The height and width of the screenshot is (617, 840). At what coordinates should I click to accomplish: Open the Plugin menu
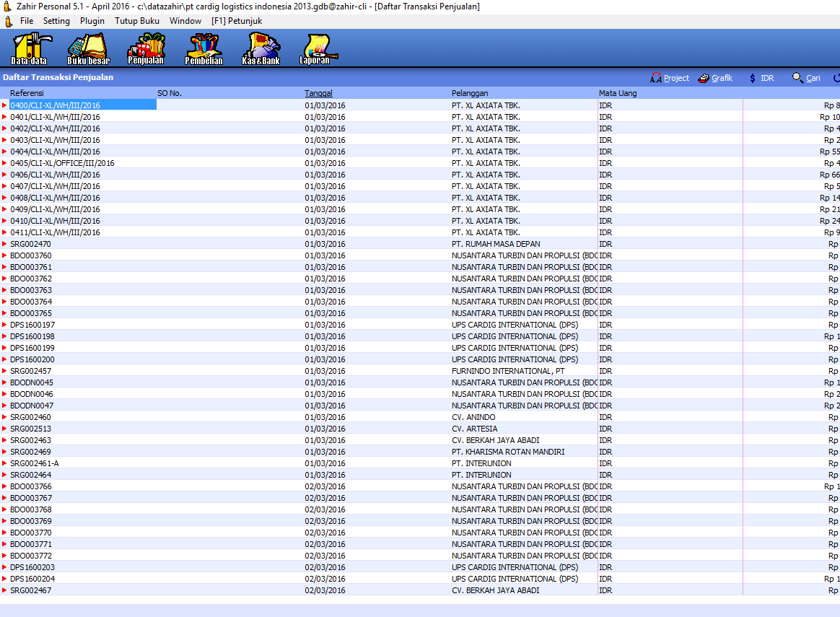pos(92,21)
